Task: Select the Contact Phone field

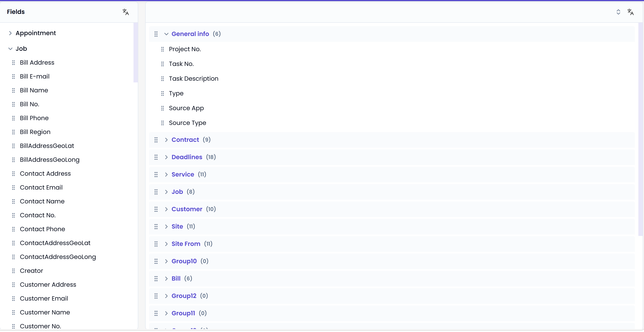Action: [x=42, y=229]
